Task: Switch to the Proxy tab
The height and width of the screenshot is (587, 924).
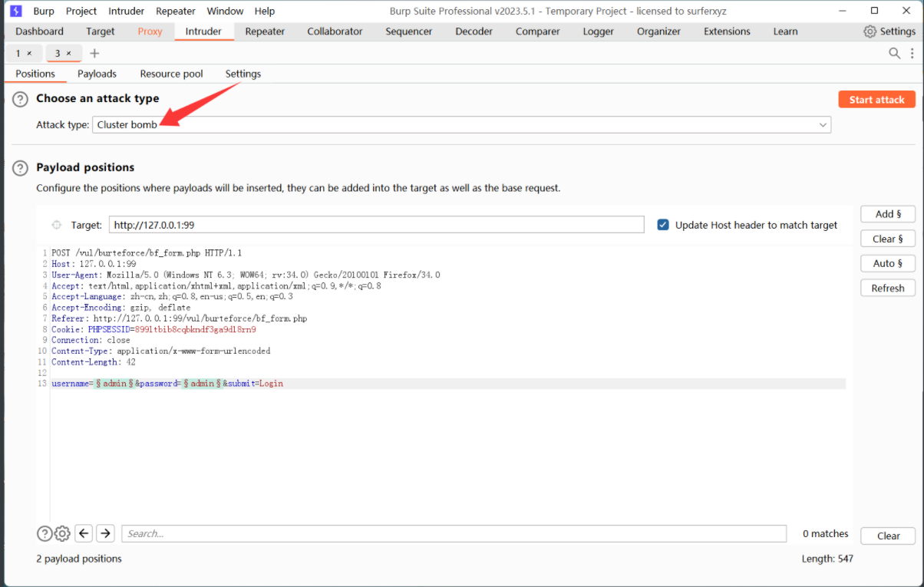Action: (150, 31)
